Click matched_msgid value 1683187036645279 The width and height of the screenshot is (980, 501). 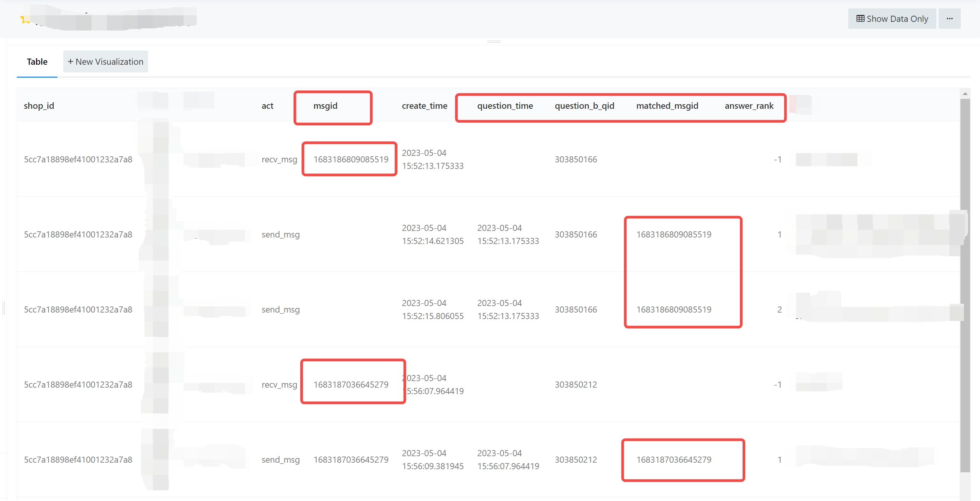675,459
